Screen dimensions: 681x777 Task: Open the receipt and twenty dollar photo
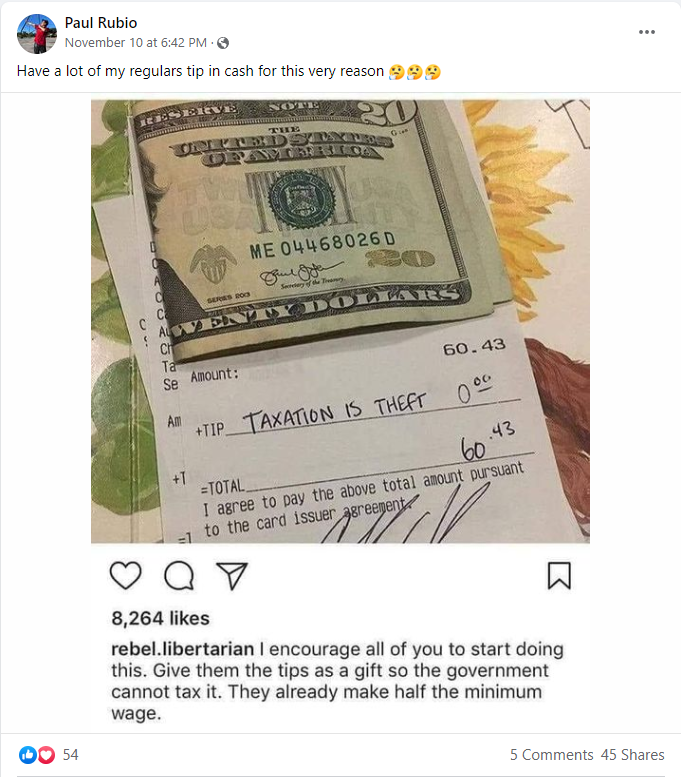click(x=340, y=322)
